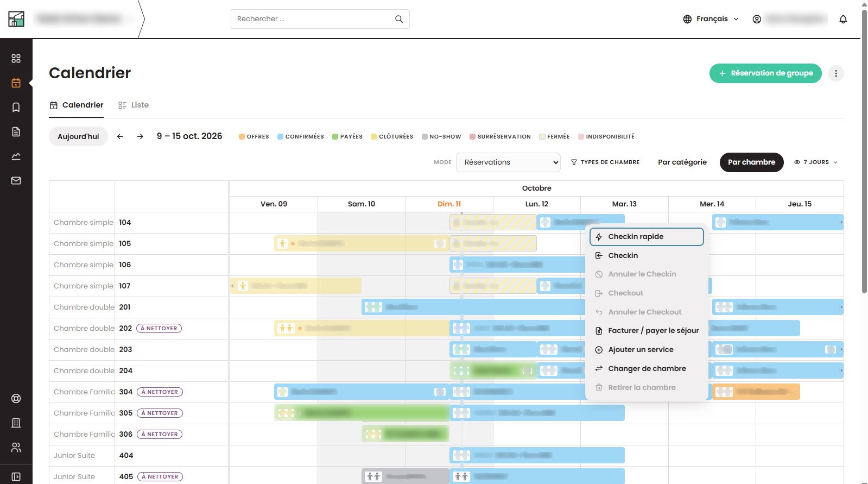Open the mail envelope icon in sidebar

click(x=16, y=180)
